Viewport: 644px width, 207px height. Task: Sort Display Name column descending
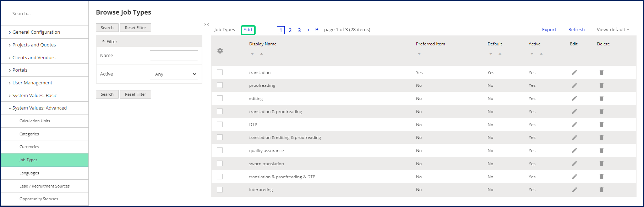[252, 54]
